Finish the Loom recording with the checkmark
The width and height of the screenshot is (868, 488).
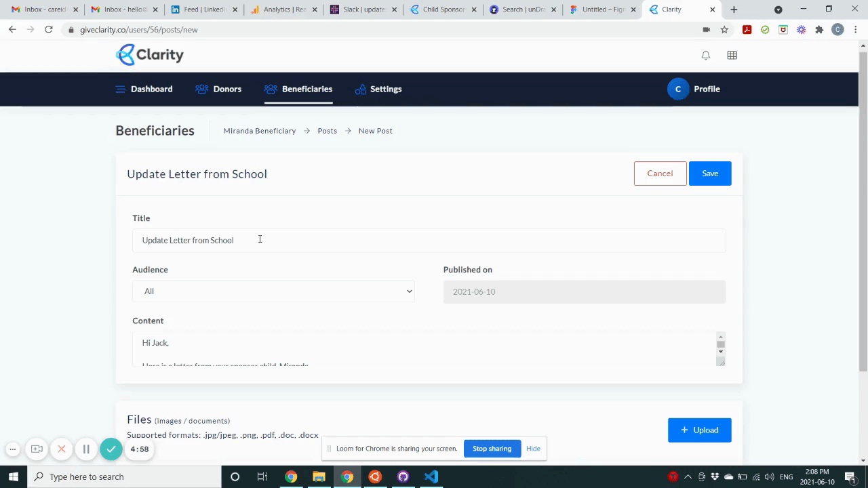111,449
